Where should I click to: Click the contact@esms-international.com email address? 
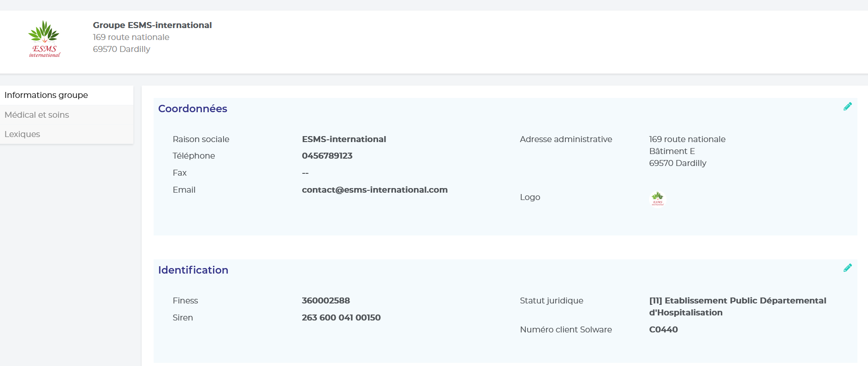(x=374, y=190)
